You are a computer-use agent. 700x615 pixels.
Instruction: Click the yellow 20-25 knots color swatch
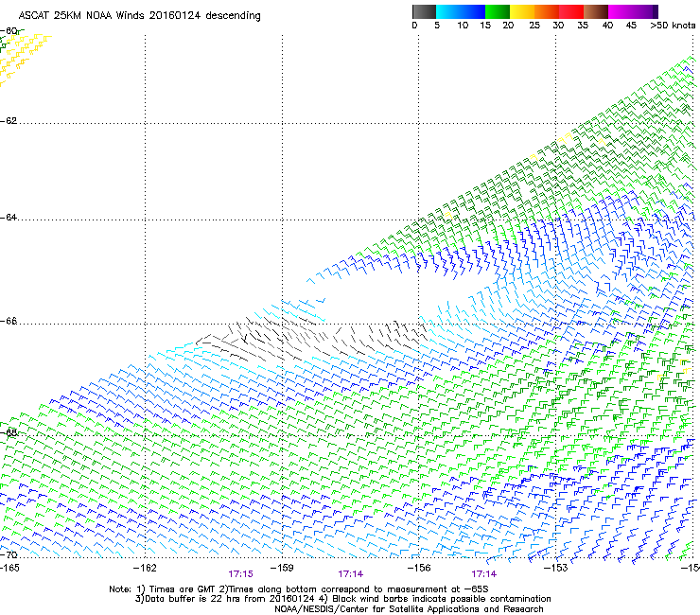click(522, 11)
